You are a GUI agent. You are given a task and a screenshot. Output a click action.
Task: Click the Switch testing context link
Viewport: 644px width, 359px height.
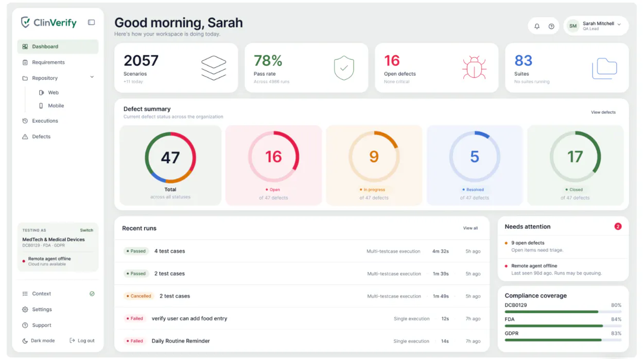86,230
